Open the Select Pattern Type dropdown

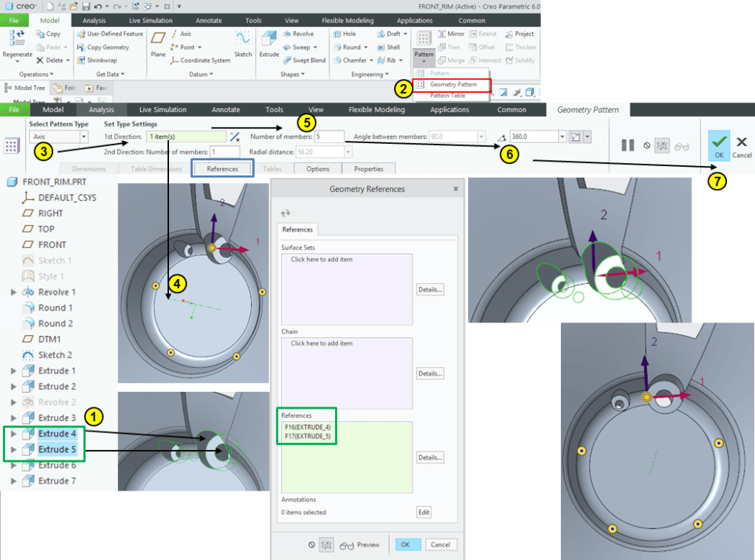click(83, 136)
